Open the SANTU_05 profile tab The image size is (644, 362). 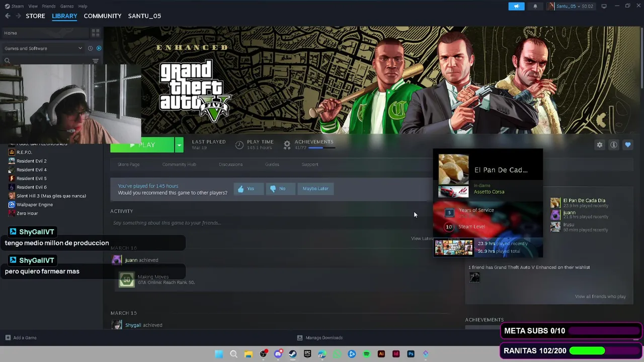pos(144,16)
